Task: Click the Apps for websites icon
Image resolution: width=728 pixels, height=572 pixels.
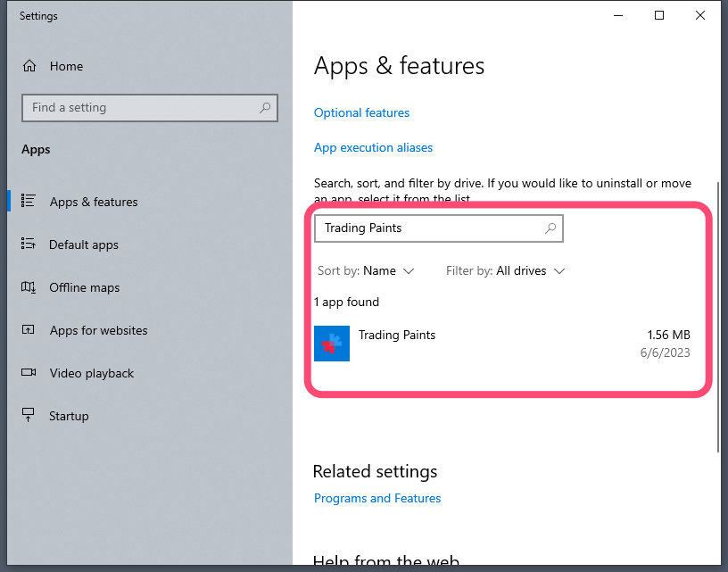Action: coord(29,330)
